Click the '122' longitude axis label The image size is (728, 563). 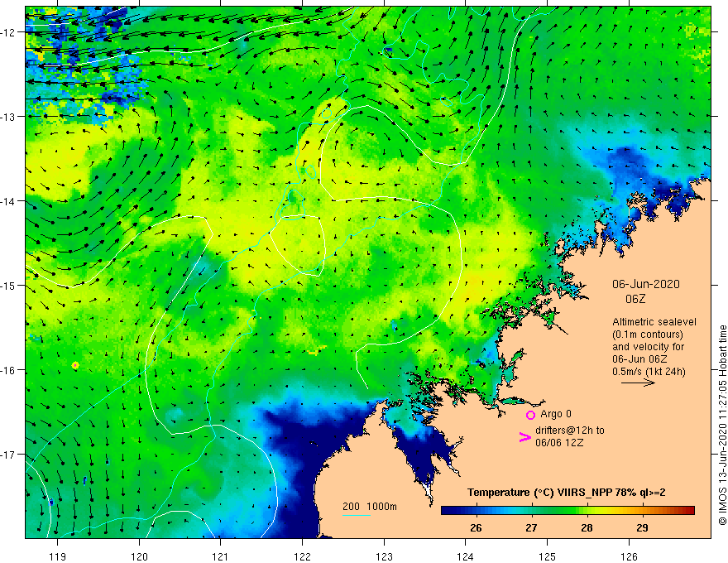pos(302,556)
